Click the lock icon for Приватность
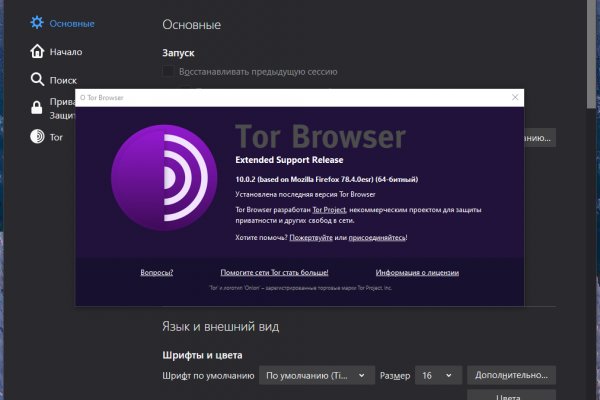The image size is (600, 400). pos(37,108)
